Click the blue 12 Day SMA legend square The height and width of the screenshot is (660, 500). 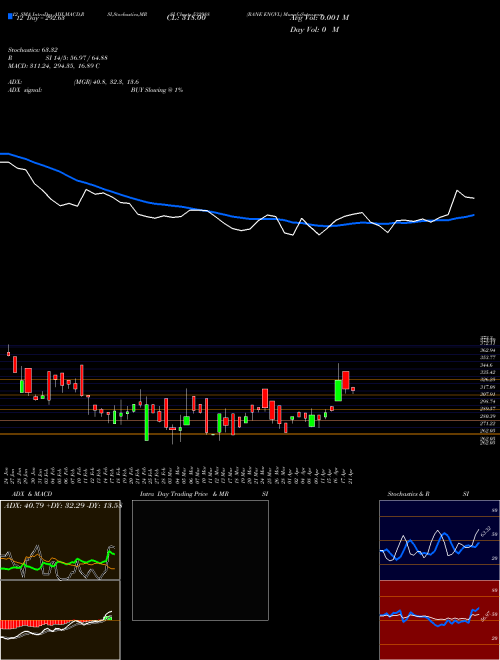coord(10,17)
